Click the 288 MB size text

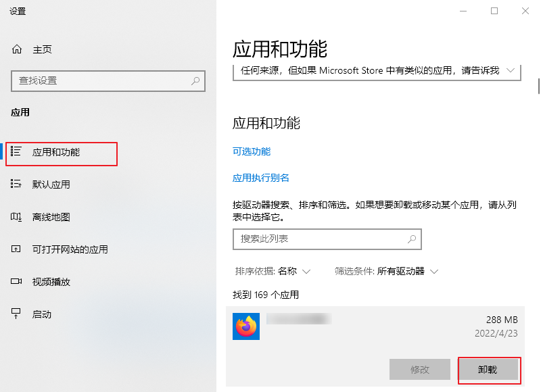tap(502, 320)
